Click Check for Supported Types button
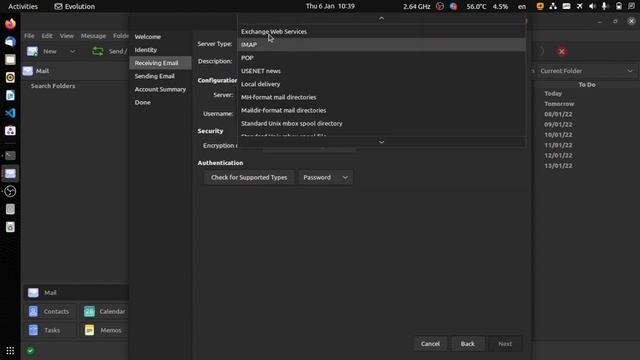 (x=249, y=177)
